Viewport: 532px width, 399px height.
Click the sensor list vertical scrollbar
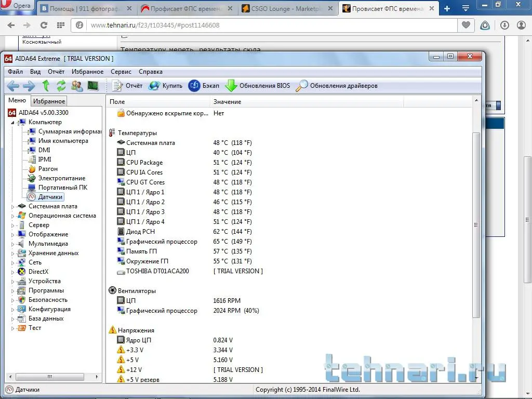(476, 224)
